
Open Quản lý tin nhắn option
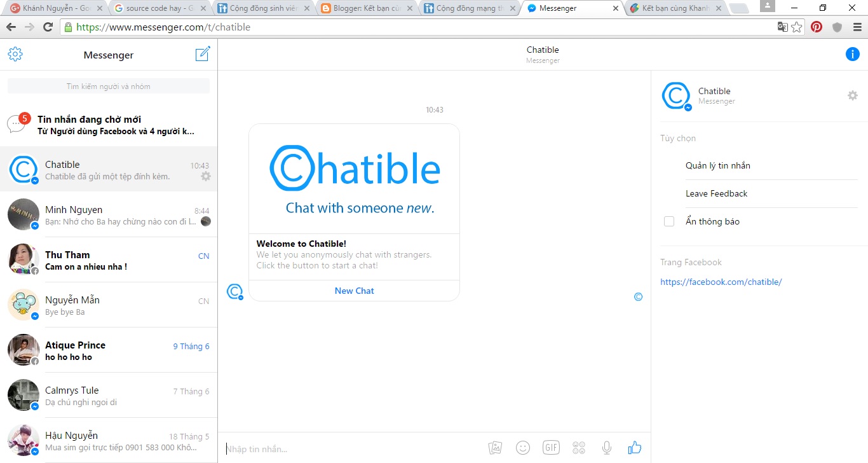coord(718,165)
